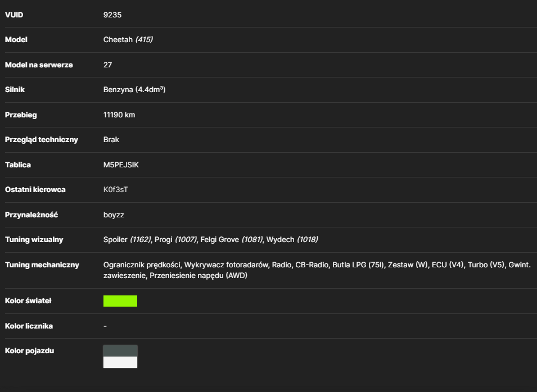Viewport: 537px width, 392px height.
Task: Select mileage value 11190 km
Action: point(119,115)
